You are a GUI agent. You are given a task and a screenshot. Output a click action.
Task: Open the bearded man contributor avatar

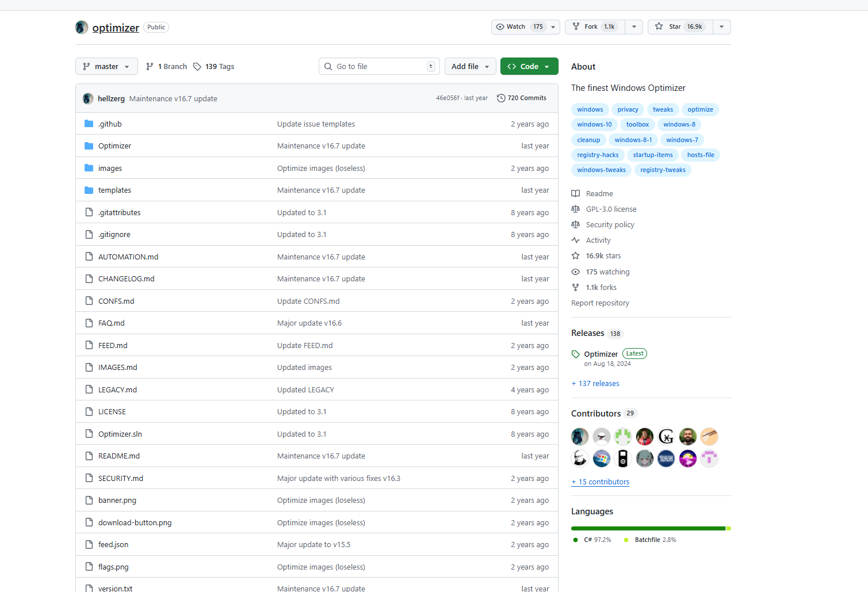(688, 437)
